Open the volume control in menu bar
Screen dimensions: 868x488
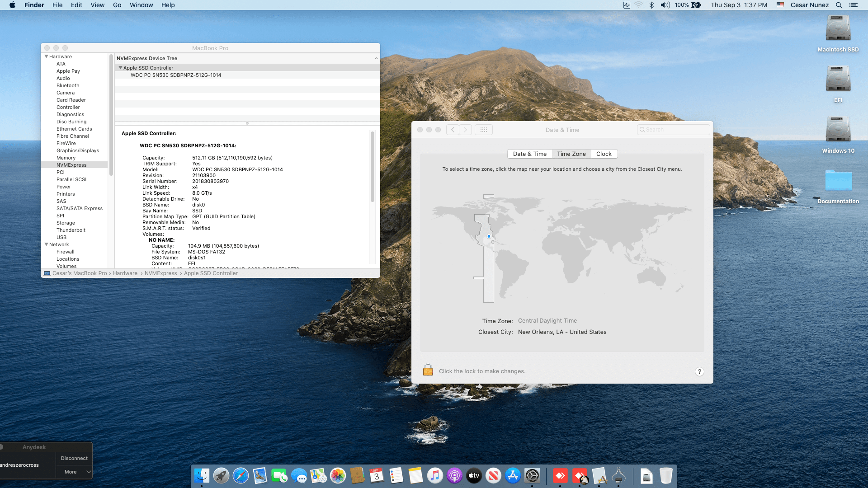(x=665, y=5)
